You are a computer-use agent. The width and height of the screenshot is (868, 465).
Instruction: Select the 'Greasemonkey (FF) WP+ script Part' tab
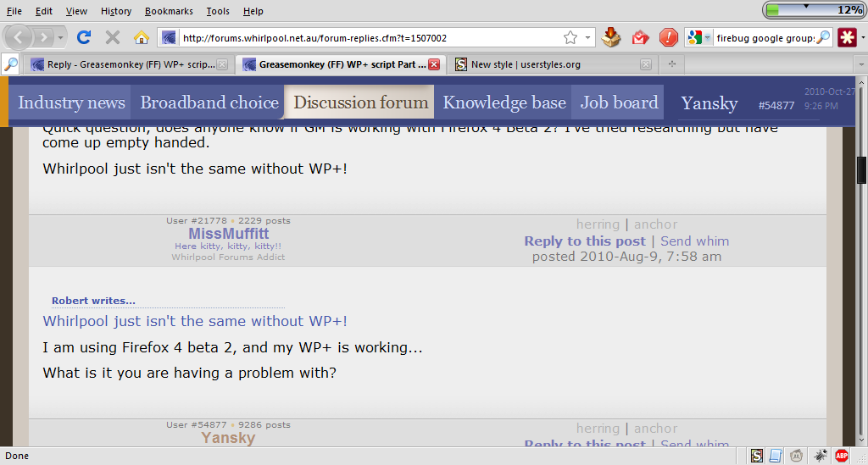point(339,64)
